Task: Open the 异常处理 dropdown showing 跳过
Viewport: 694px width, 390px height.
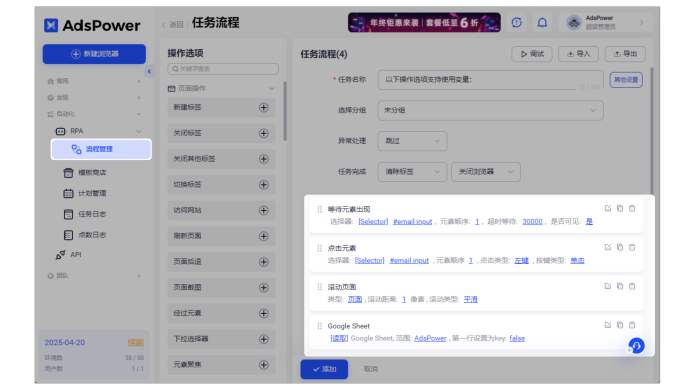Action: (x=412, y=141)
